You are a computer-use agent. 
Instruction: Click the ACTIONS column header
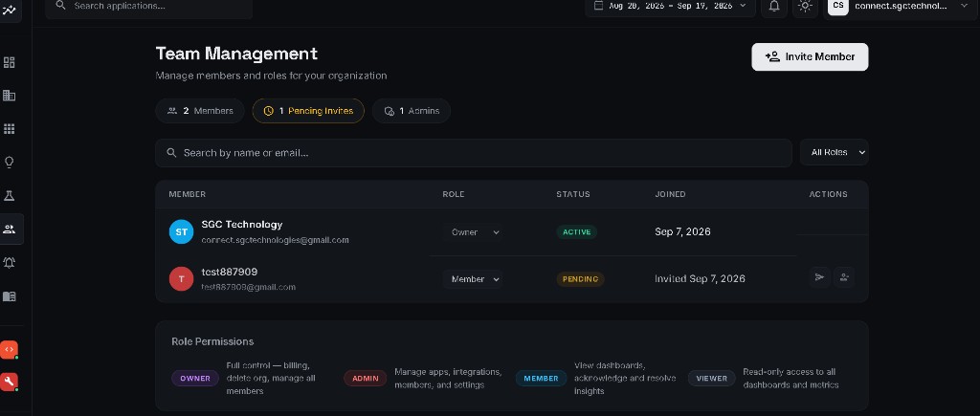(828, 194)
